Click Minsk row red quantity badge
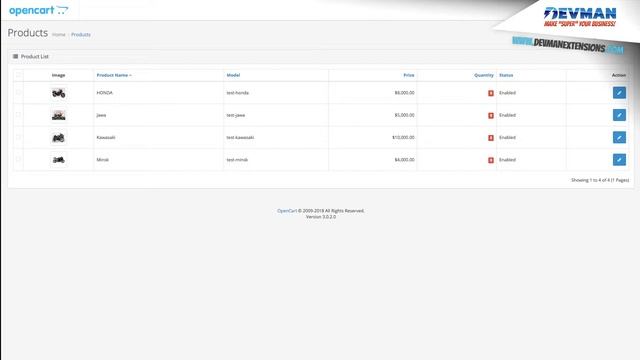 click(491, 160)
